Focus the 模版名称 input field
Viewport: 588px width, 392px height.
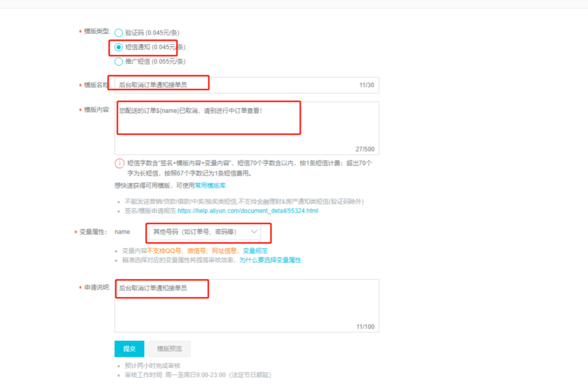pos(236,85)
